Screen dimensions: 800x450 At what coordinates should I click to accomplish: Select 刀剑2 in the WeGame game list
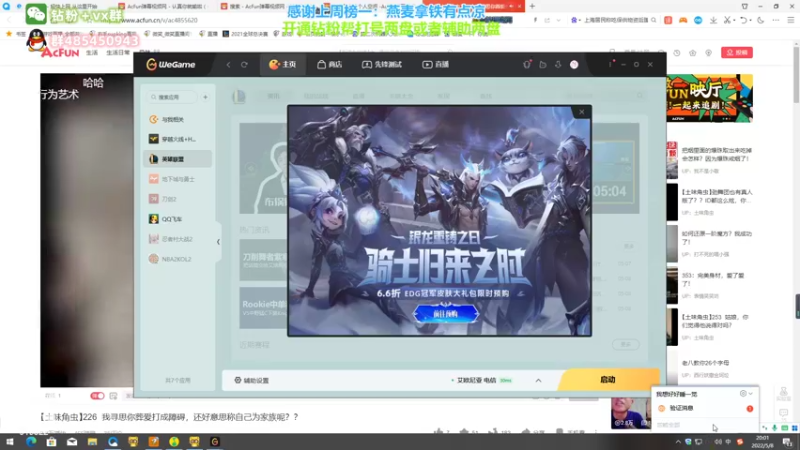[x=178, y=199]
